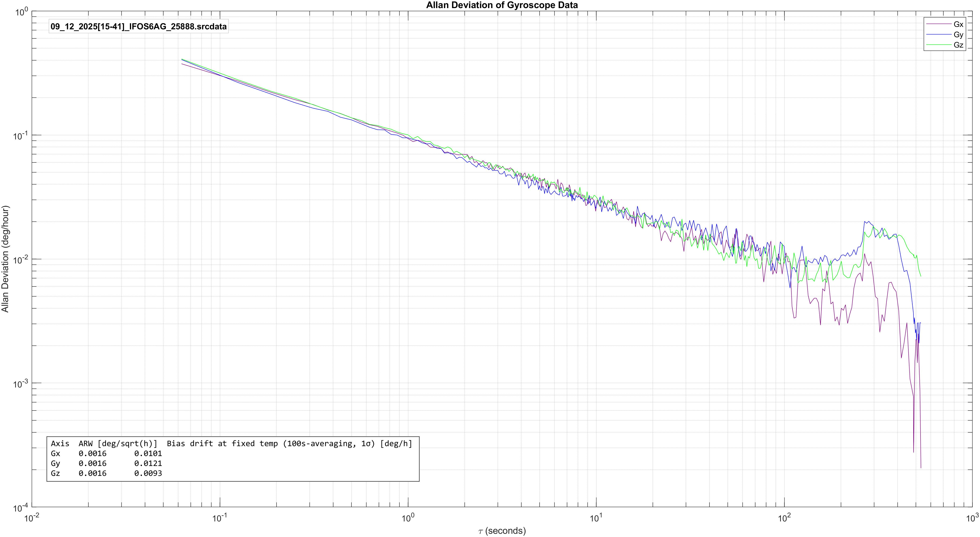Select the τ (seconds) x-axis label

(x=502, y=531)
